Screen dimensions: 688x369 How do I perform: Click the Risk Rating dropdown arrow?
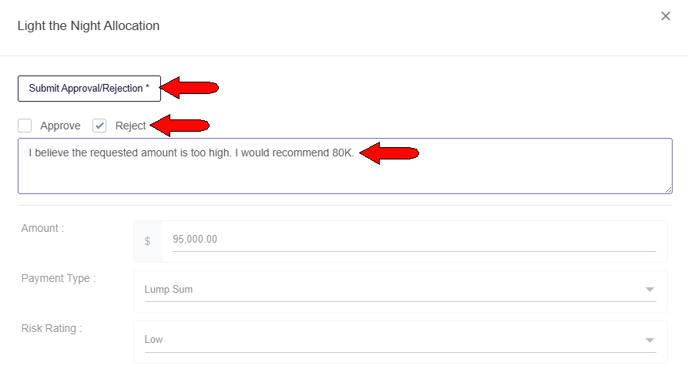pos(650,340)
